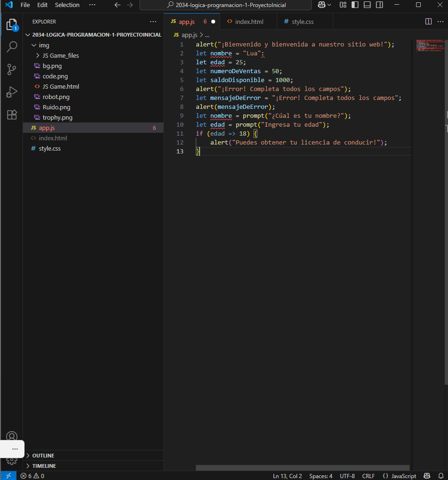Image resolution: width=448 pixels, height=480 pixels.
Task: Open Customize Layout icon in title bar
Action: (x=343, y=5)
